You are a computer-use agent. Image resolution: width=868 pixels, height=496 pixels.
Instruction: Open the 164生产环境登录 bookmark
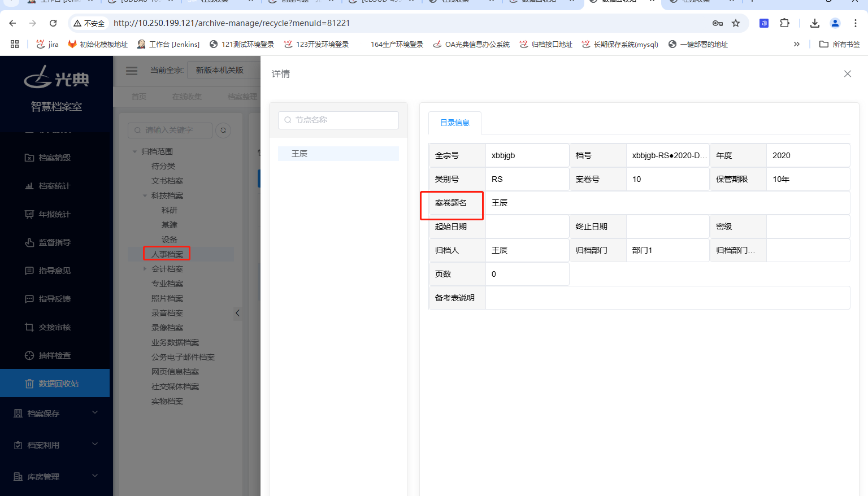(x=396, y=44)
